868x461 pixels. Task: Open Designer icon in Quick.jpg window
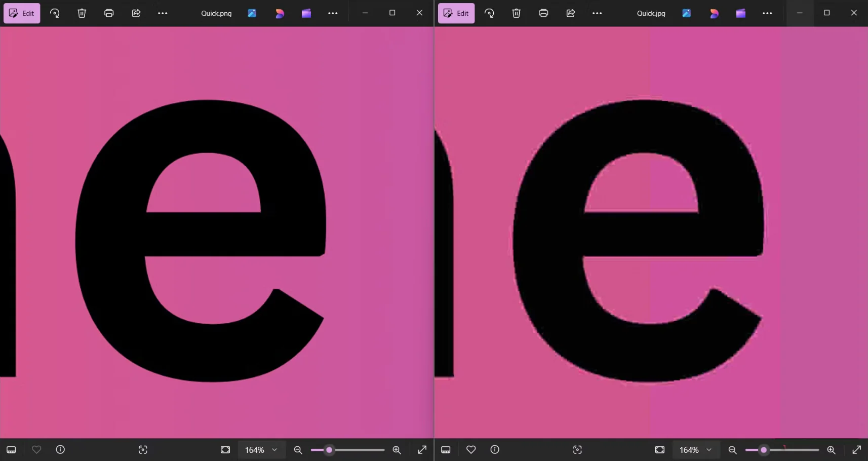click(714, 13)
